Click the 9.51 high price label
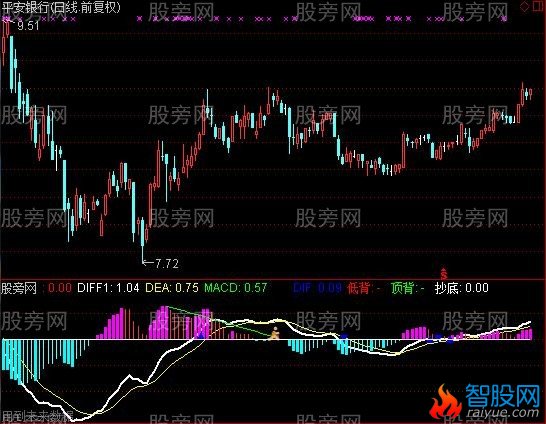Viewport: 546px width, 424px height. tap(28, 25)
